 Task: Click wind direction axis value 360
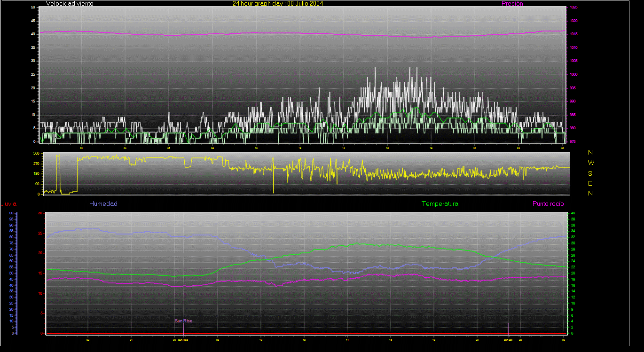[x=36, y=154]
